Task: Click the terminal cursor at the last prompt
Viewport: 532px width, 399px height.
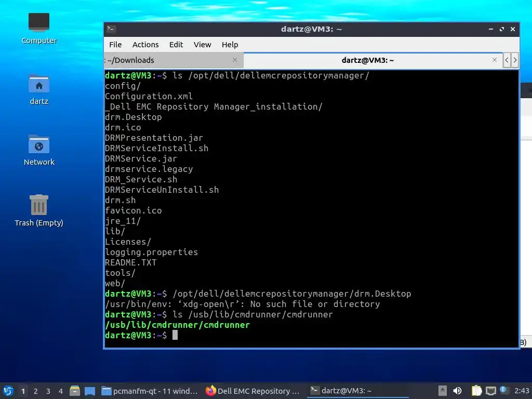Action: click(175, 335)
